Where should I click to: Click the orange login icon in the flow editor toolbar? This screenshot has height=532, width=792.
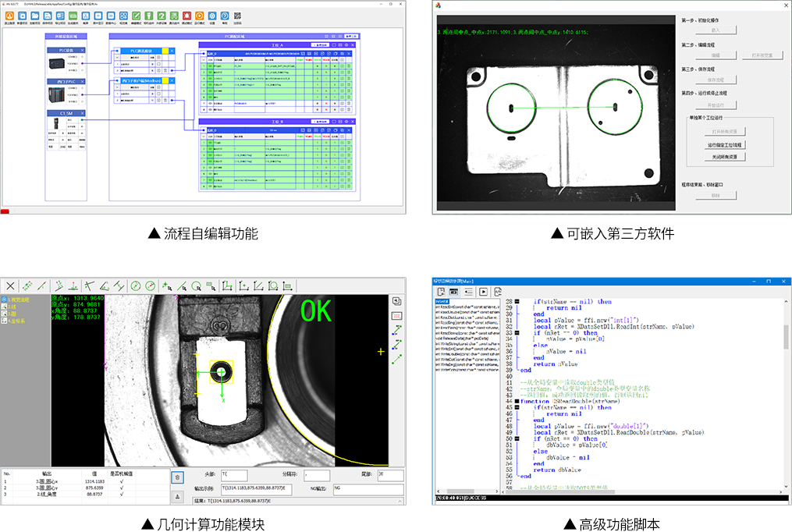click(9, 16)
